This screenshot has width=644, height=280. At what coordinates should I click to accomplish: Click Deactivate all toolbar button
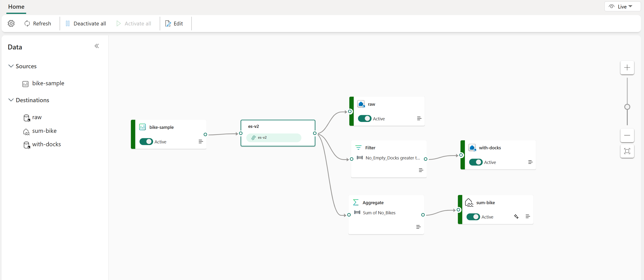[x=85, y=23]
